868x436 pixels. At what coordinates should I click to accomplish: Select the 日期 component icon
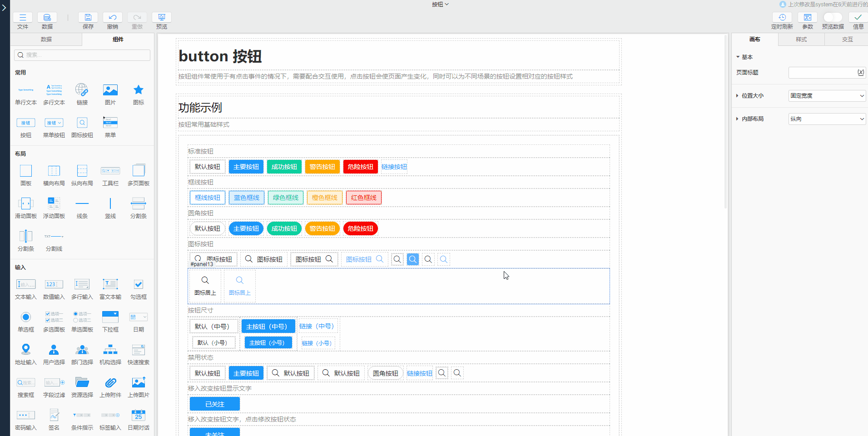[x=139, y=317]
